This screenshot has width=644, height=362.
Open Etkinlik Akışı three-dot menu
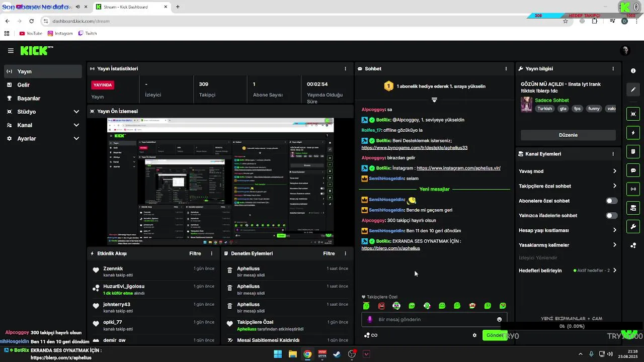click(211, 253)
